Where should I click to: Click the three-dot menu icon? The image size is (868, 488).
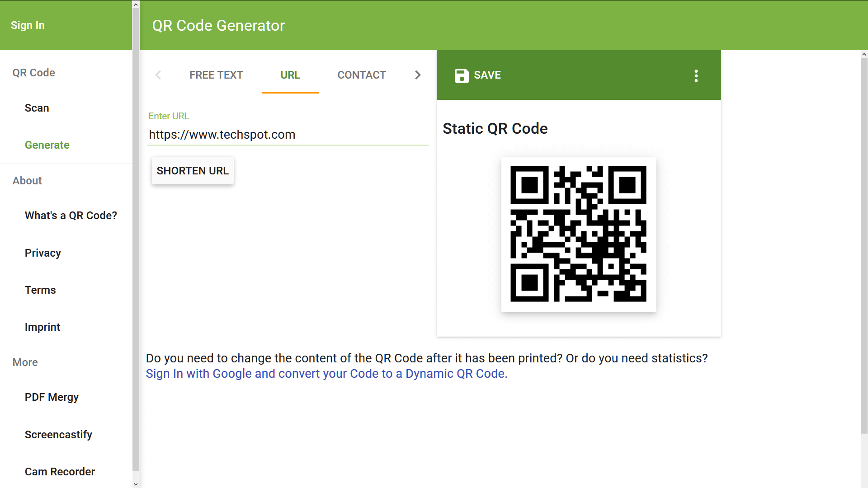tap(696, 75)
